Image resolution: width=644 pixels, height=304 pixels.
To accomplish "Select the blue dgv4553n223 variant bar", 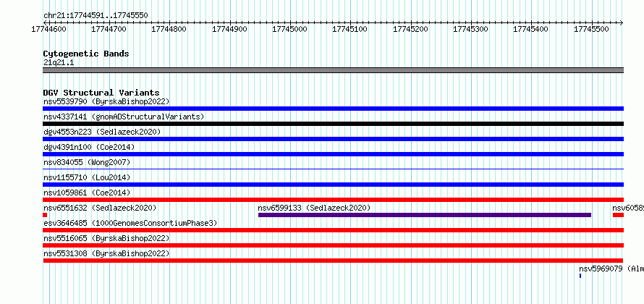I will coord(333,139).
